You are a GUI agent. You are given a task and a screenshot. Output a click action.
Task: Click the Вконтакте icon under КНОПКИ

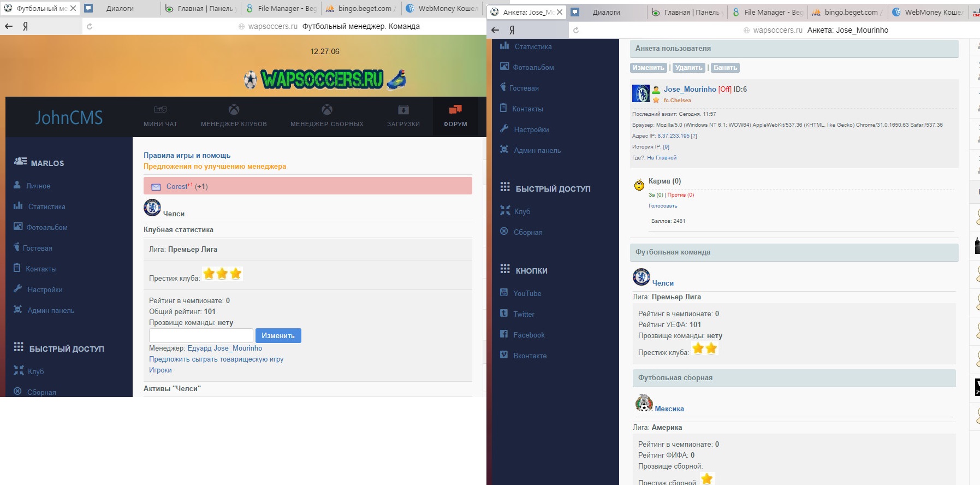point(504,355)
